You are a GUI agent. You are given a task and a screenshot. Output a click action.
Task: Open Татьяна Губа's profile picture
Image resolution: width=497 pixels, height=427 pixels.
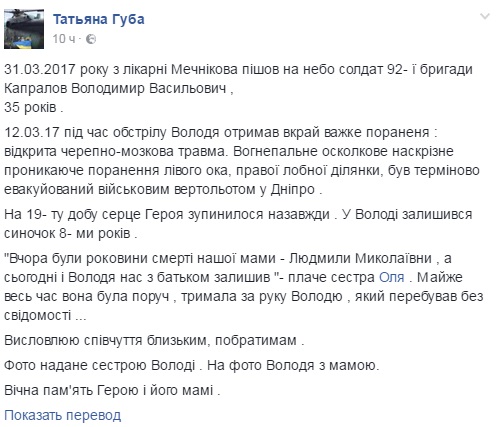tap(24, 29)
